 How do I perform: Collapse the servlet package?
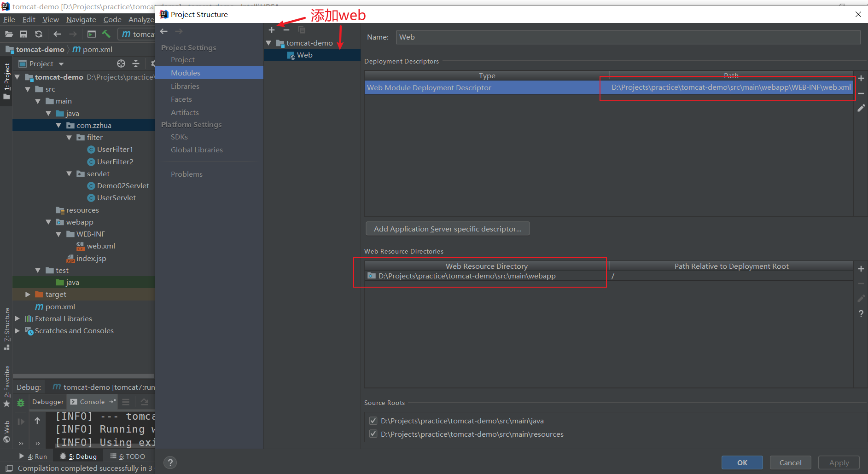click(69, 173)
